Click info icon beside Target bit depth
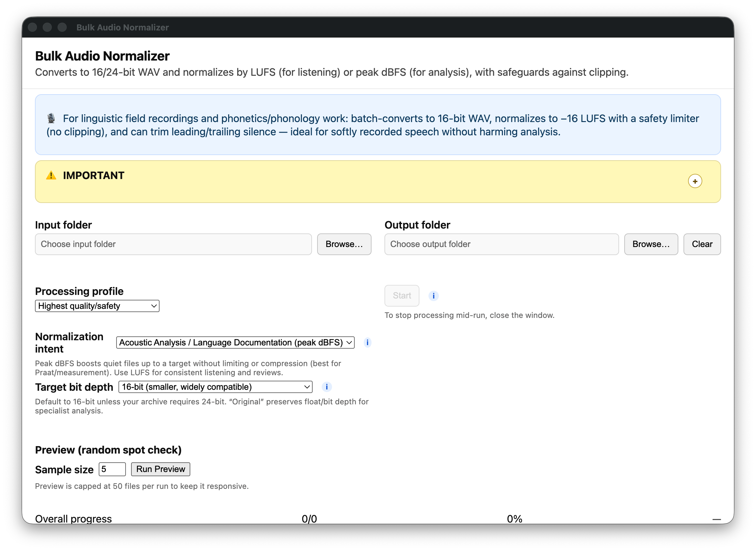 pyautogui.click(x=327, y=387)
